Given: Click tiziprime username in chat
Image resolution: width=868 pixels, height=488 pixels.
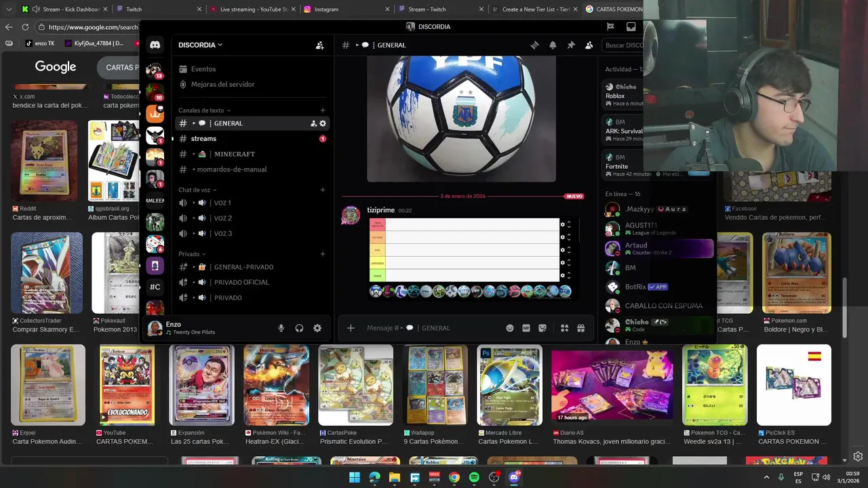Looking at the screenshot, I should click(x=380, y=210).
